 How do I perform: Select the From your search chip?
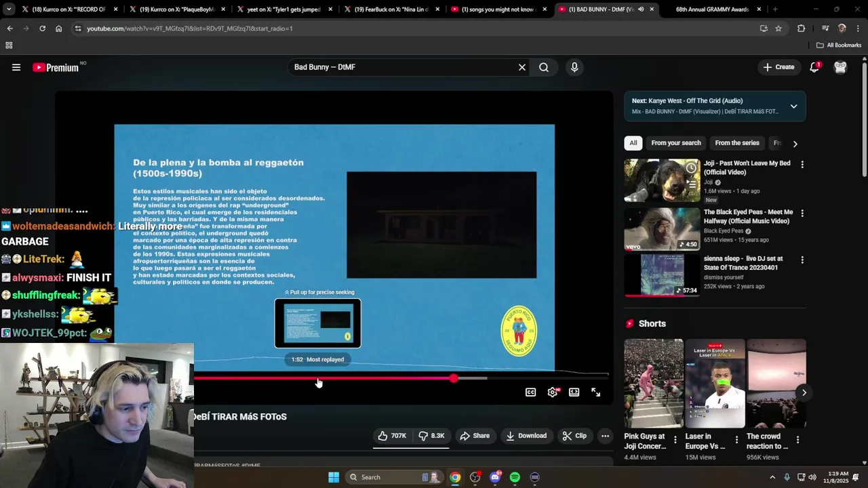point(676,143)
